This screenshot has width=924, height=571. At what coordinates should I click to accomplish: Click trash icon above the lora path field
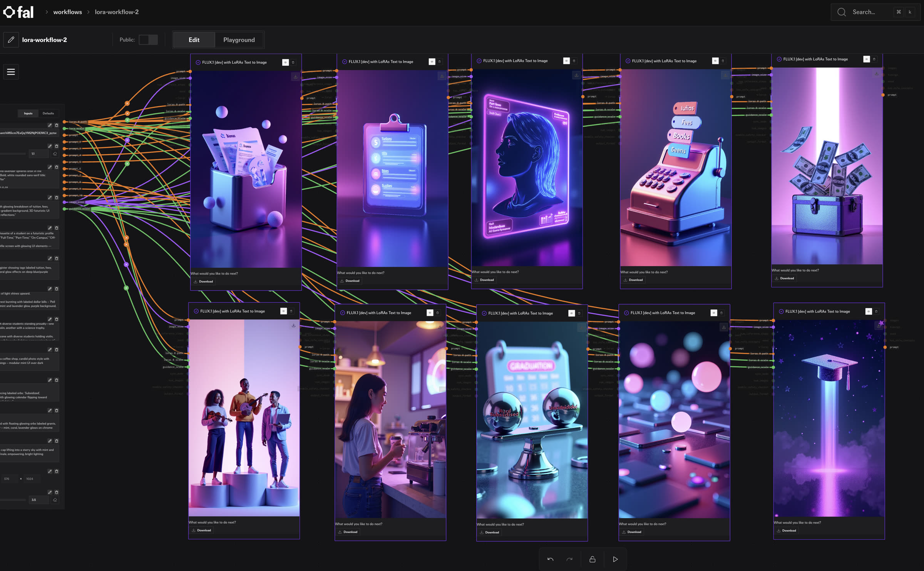pyautogui.click(x=57, y=125)
